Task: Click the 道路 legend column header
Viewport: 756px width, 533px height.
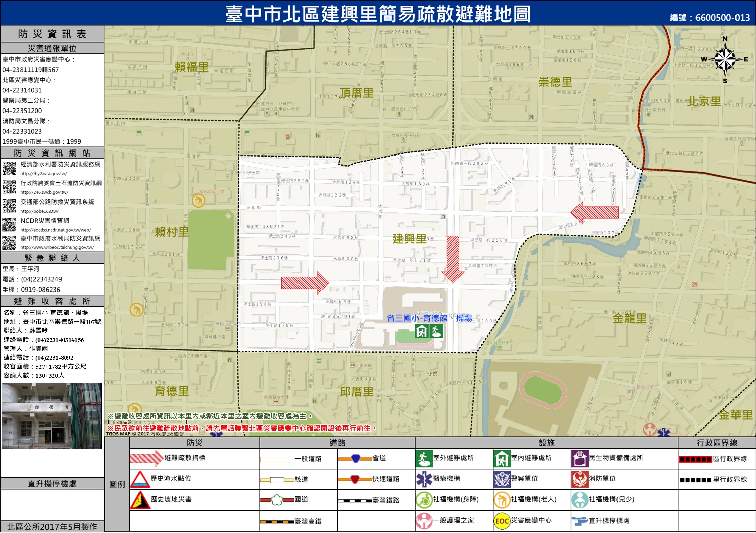Action: pyautogui.click(x=337, y=443)
